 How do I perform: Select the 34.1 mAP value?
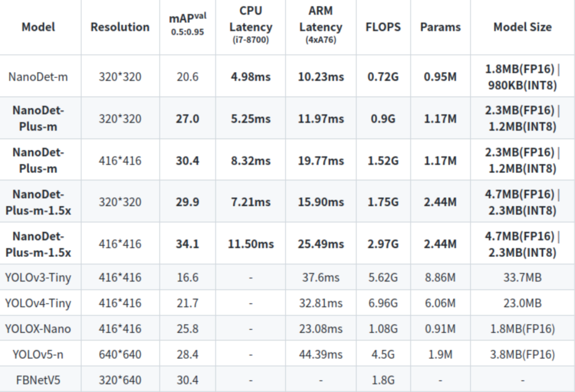click(x=187, y=244)
